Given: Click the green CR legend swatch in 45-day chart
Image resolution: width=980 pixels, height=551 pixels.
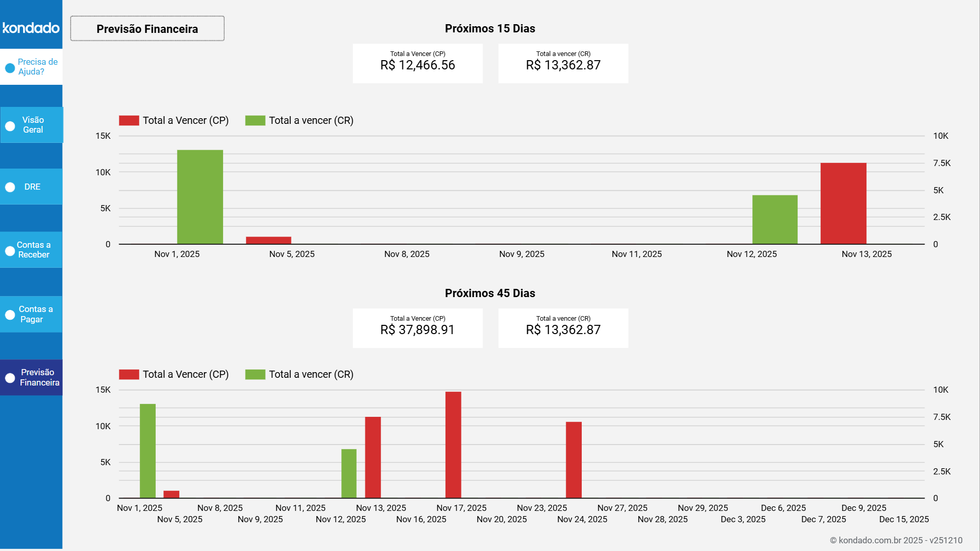Looking at the screenshot, I should (x=255, y=374).
